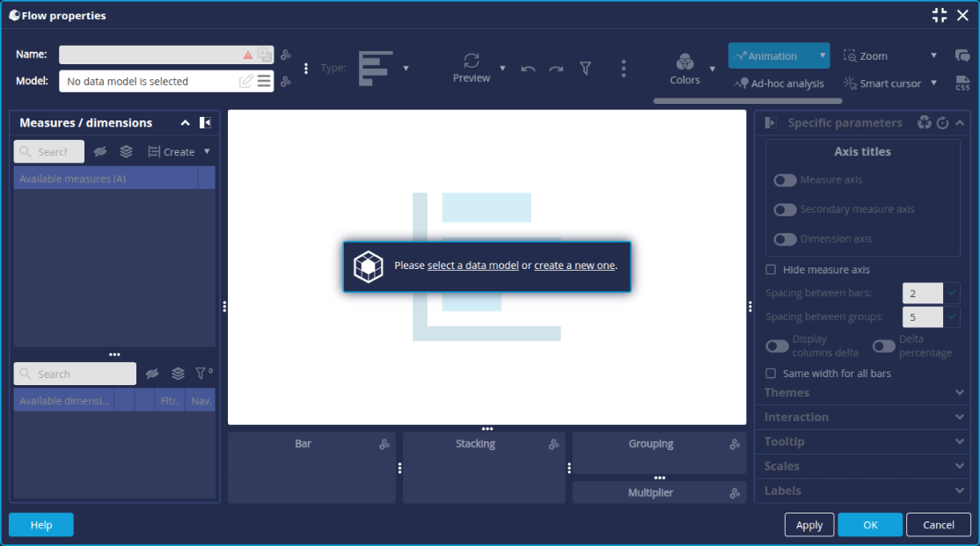
Task: Open the Interaction section
Action: (x=860, y=418)
